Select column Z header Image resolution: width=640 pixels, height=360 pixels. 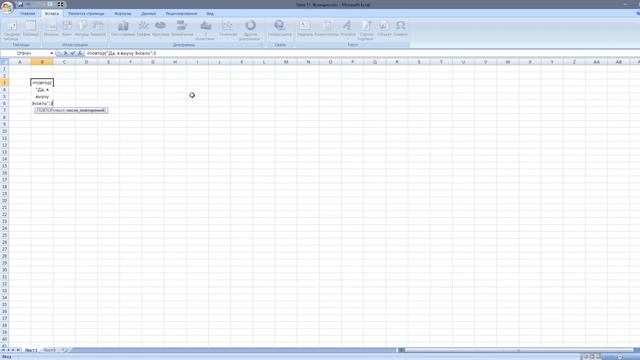pyautogui.click(x=574, y=62)
